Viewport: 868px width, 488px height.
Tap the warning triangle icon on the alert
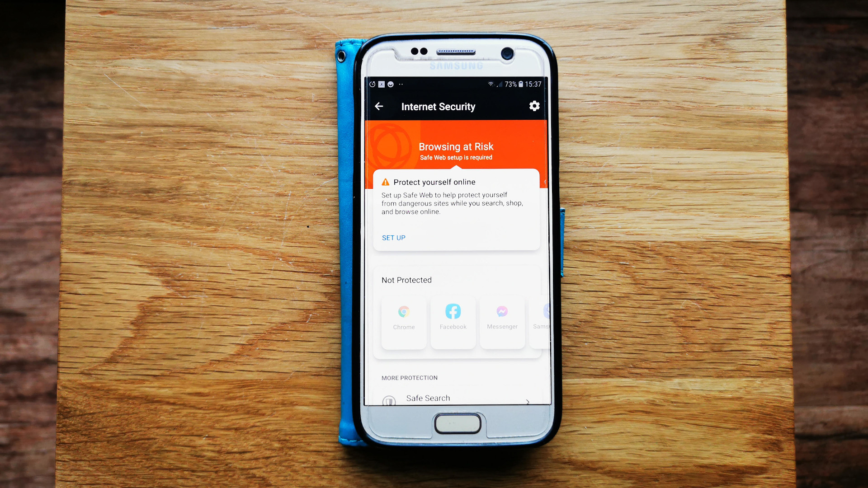click(x=386, y=181)
